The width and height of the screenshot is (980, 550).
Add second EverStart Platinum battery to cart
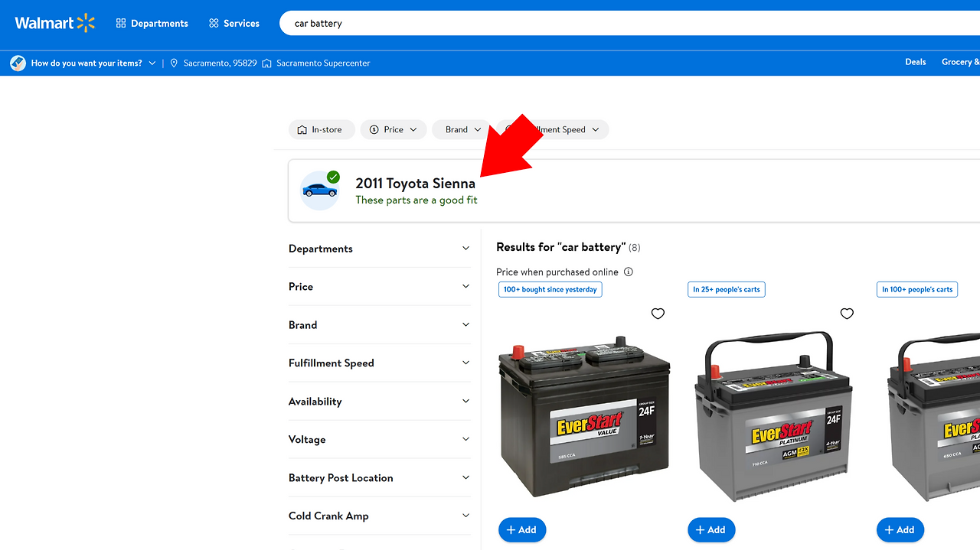tap(711, 530)
